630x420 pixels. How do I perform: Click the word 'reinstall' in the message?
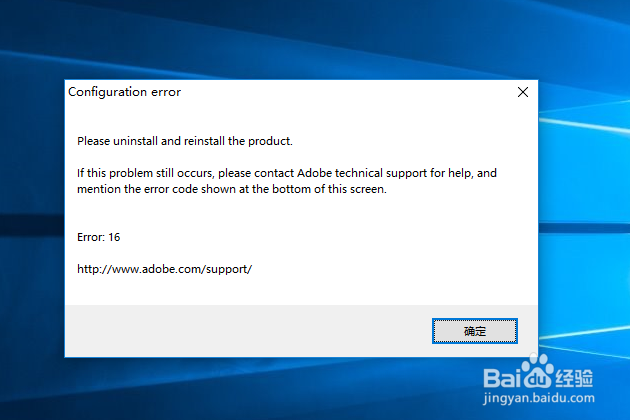coord(204,141)
